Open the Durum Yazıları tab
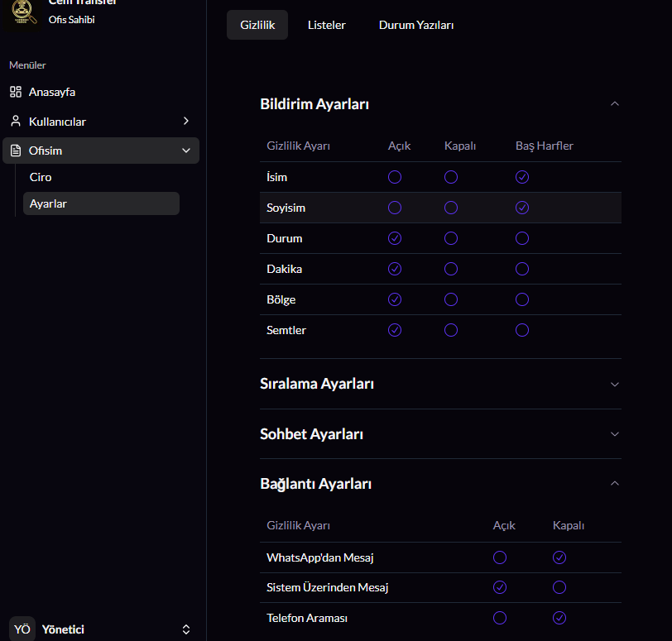 click(416, 25)
